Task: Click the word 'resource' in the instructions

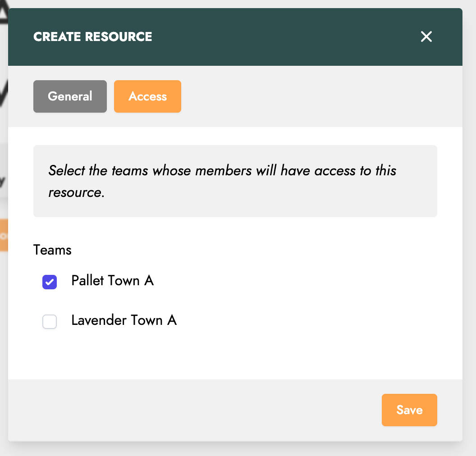Action: tap(75, 193)
